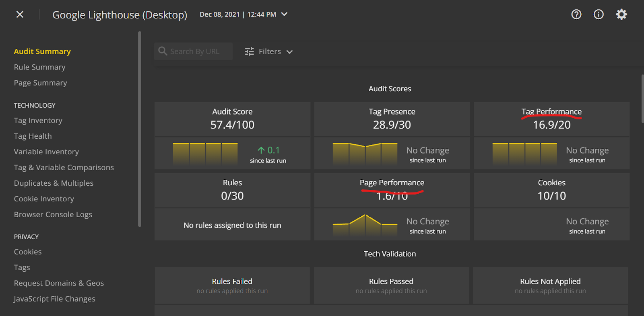Open Variable Inventory report
Viewport: 644px width, 316px height.
(x=46, y=152)
